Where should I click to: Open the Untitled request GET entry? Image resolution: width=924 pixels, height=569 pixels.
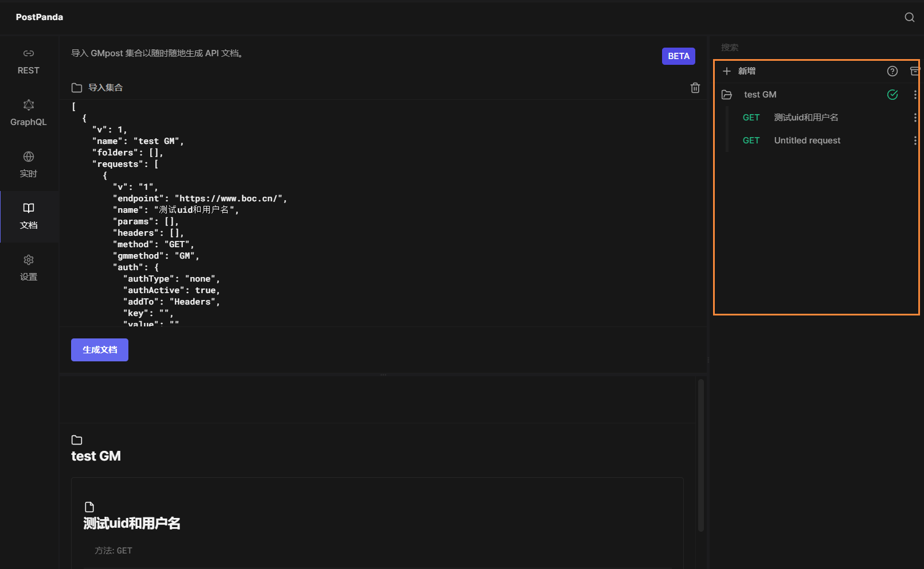806,140
